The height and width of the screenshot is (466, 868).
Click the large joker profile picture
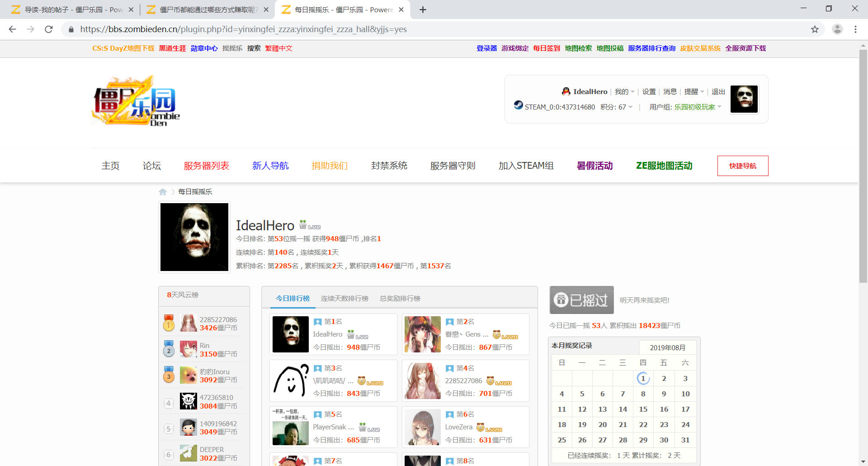194,237
